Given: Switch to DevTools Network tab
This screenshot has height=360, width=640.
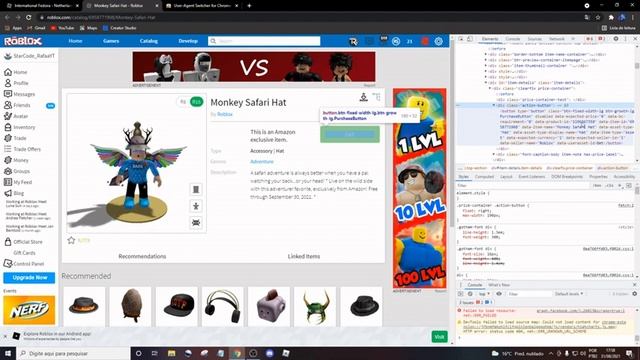Looking at the screenshot, I should point(557,39).
